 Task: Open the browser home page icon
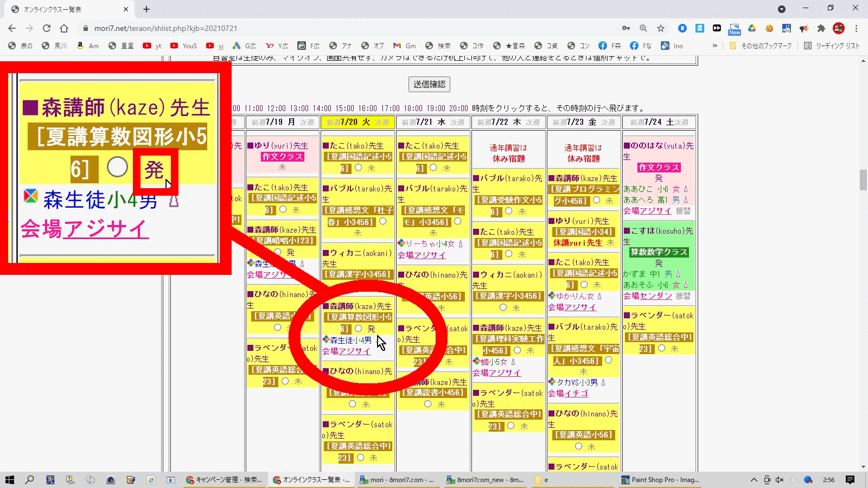[64, 28]
